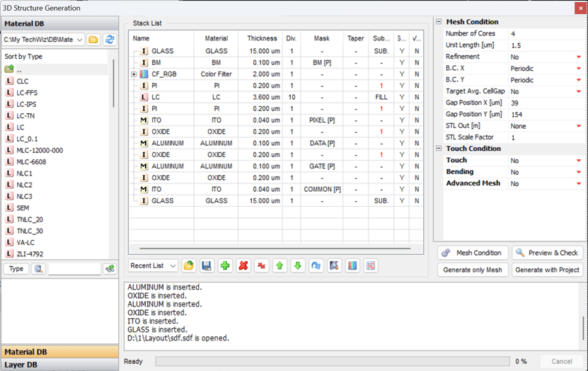Move layer down with green down arrow
The image size is (588, 371).
(x=298, y=266)
